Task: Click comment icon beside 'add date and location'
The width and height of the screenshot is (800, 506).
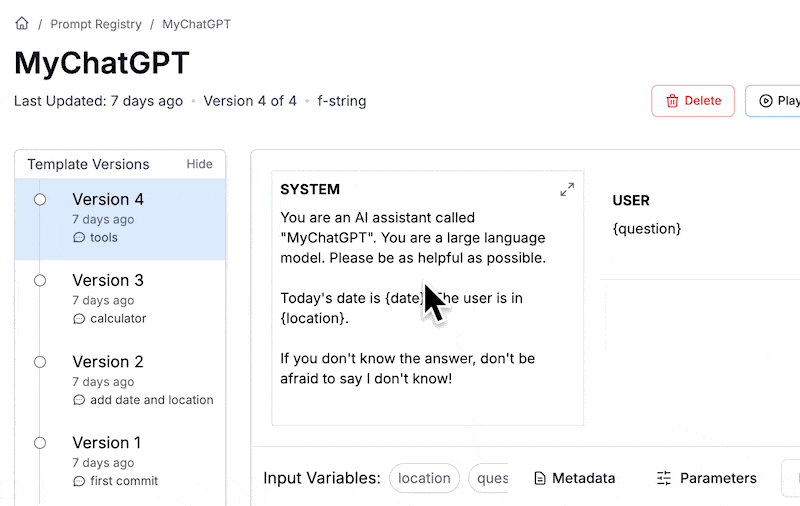Action: tap(79, 400)
